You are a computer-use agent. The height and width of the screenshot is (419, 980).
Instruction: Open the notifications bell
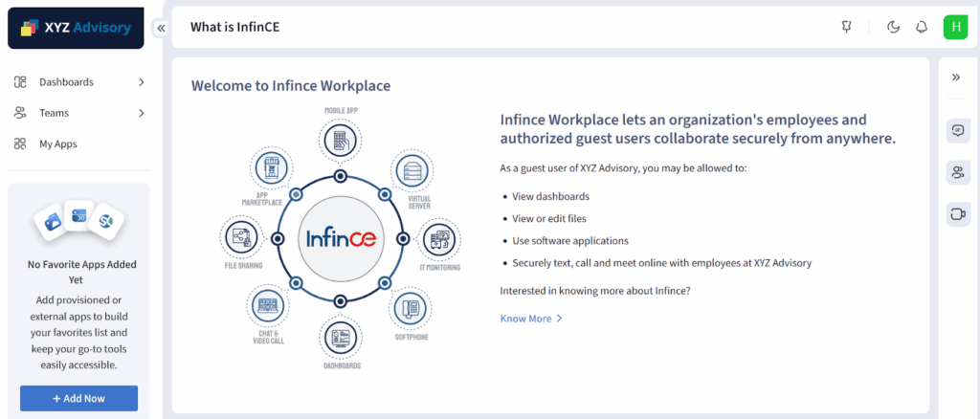pyautogui.click(x=922, y=27)
